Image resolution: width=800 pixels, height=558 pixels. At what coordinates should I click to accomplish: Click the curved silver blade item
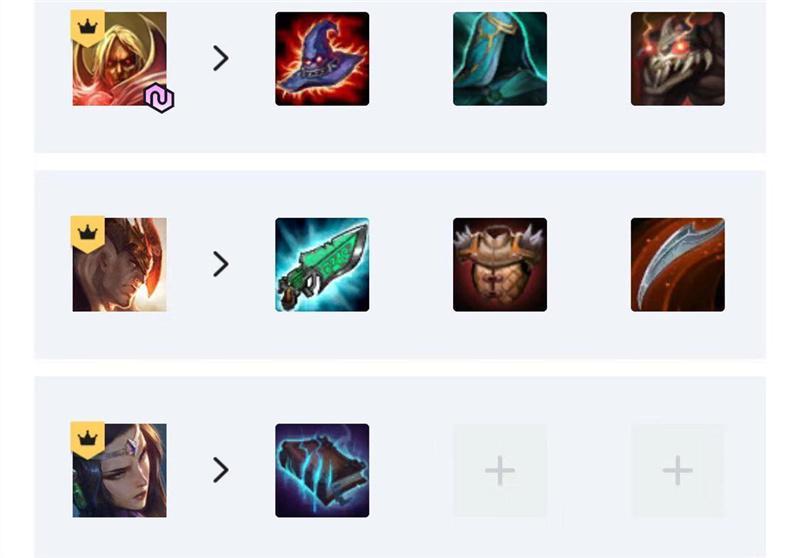(x=678, y=265)
